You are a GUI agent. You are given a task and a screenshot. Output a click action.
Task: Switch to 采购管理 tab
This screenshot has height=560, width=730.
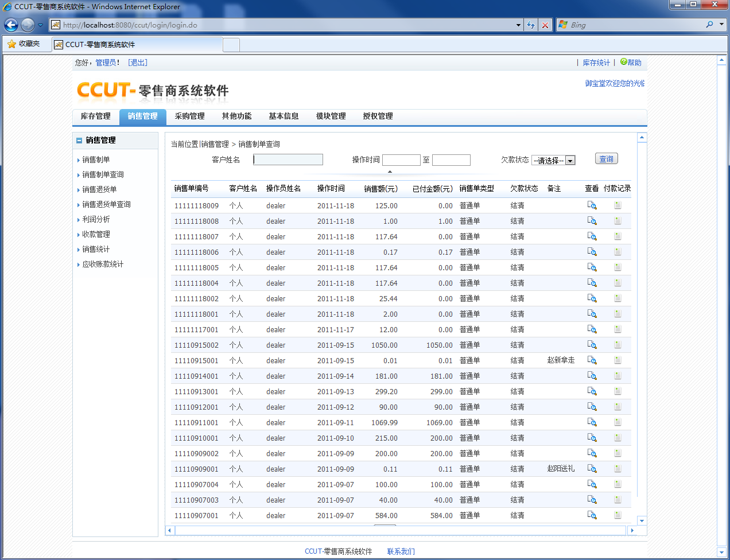pyautogui.click(x=189, y=116)
